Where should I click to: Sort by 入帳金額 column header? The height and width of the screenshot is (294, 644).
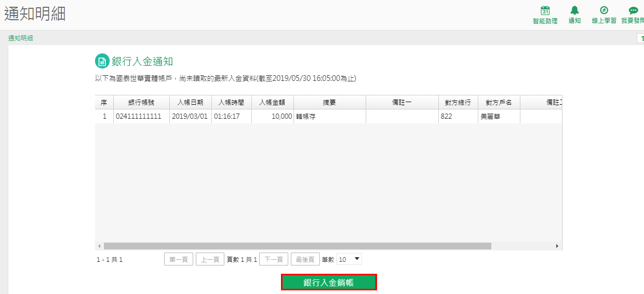click(x=273, y=102)
